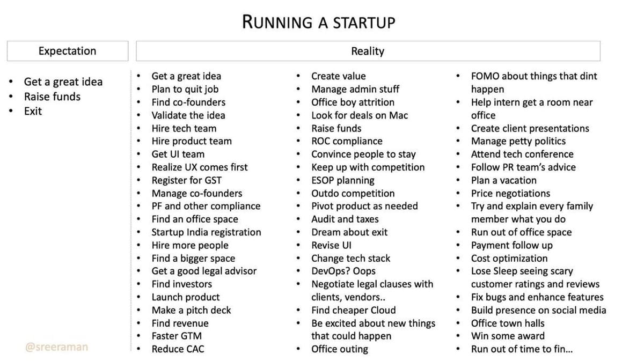The width and height of the screenshot is (644, 361).
Task: Click the Running a Startup title
Action: coord(319,22)
